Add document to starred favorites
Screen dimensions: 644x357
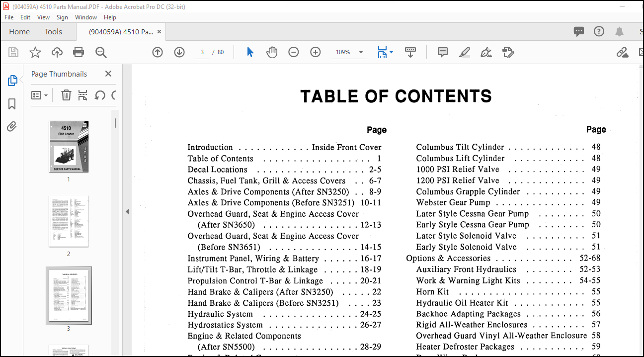35,52
